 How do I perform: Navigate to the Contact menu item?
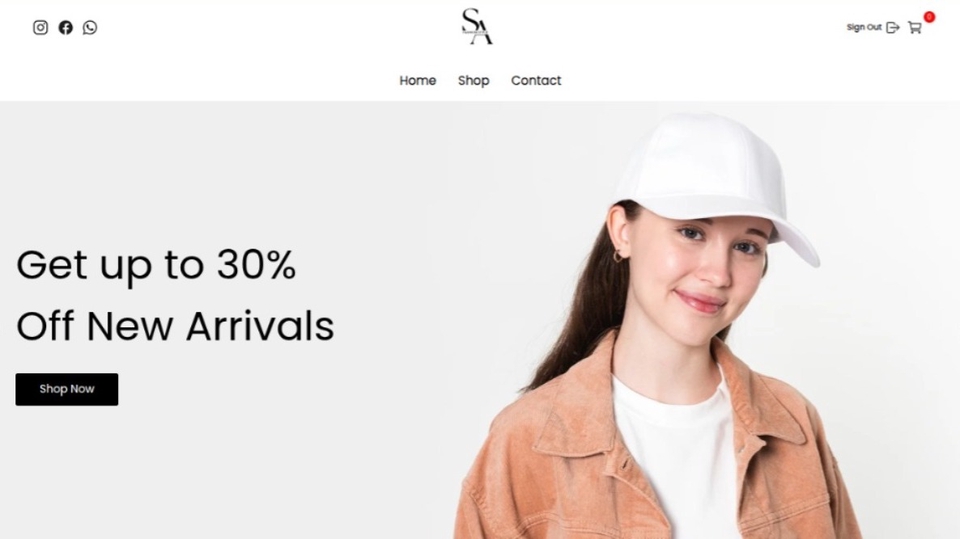[536, 80]
